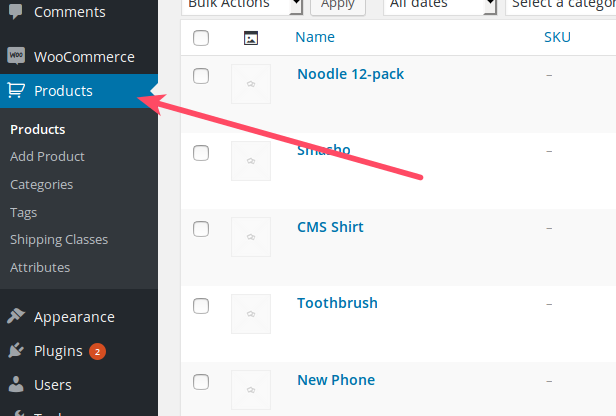
Task: Click the Comments speech bubble icon
Action: click(16, 12)
